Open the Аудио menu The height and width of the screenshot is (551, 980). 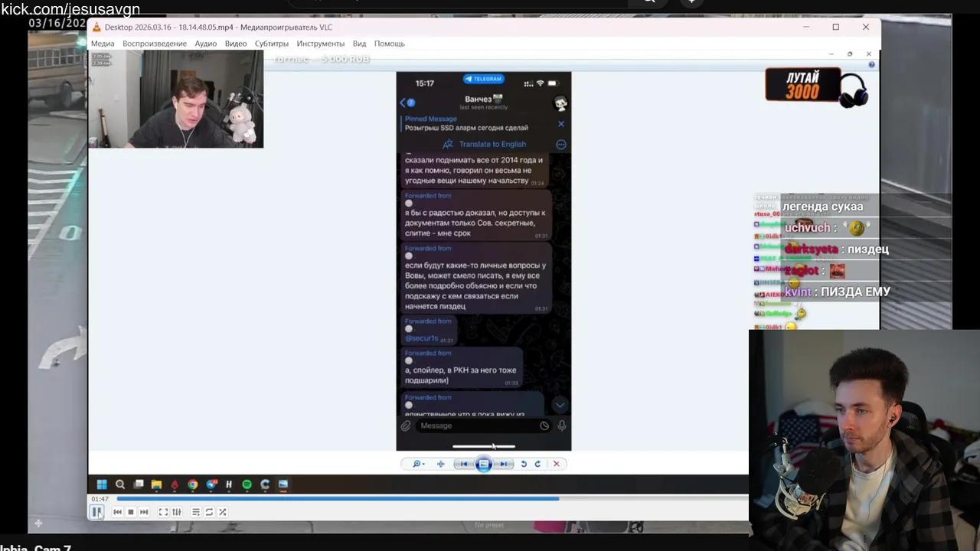pos(205,44)
